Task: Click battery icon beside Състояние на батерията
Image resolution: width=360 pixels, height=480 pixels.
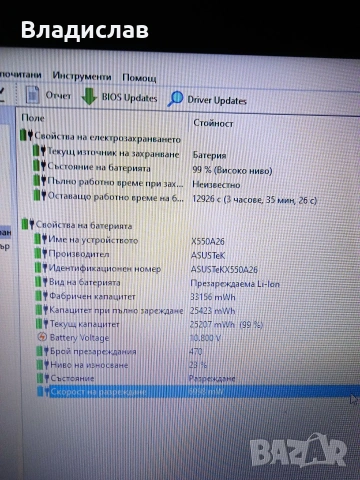Action: pyautogui.click(x=40, y=166)
